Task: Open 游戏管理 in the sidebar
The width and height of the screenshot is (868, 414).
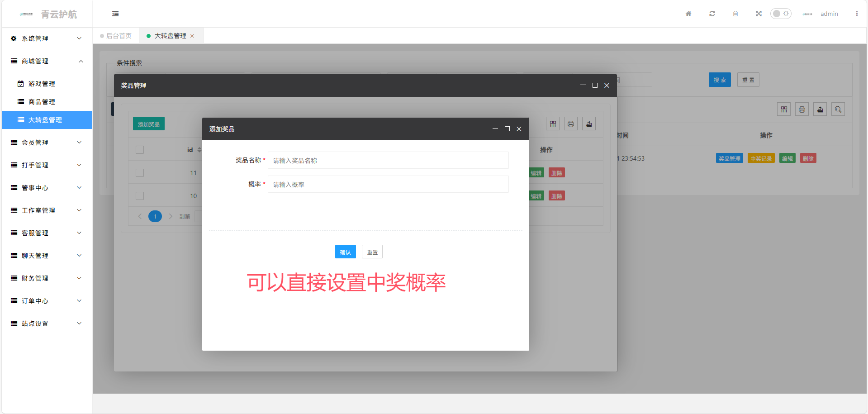Action: click(42, 84)
